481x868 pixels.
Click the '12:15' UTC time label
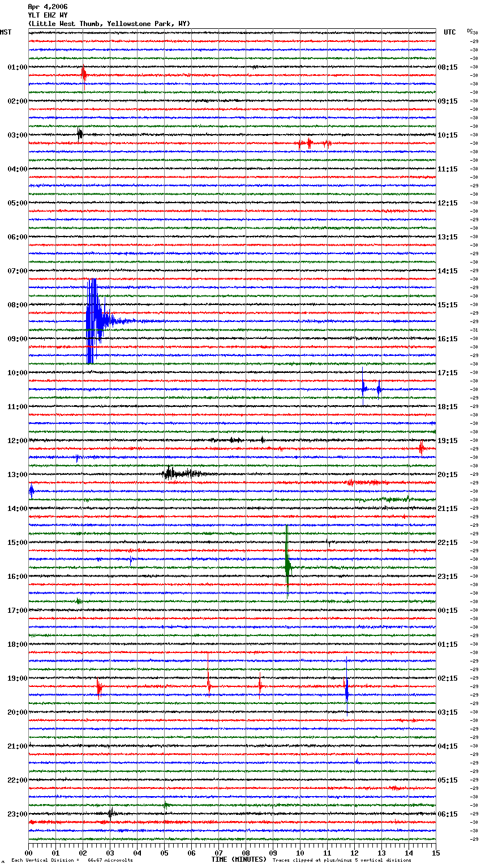(x=448, y=203)
